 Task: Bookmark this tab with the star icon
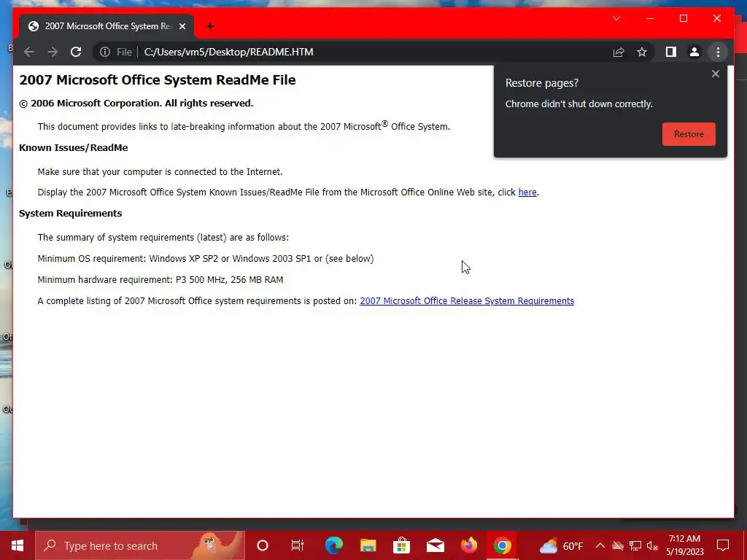click(x=642, y=52)
